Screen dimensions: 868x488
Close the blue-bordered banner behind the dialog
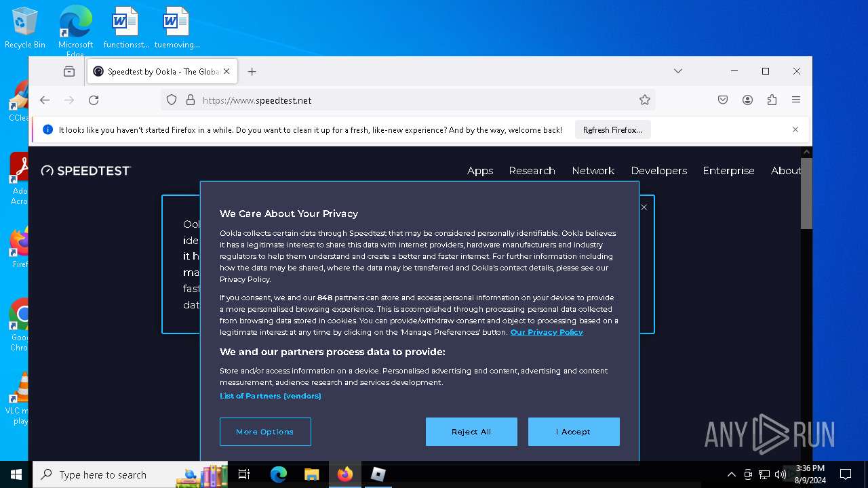click(x=644, y=207)
